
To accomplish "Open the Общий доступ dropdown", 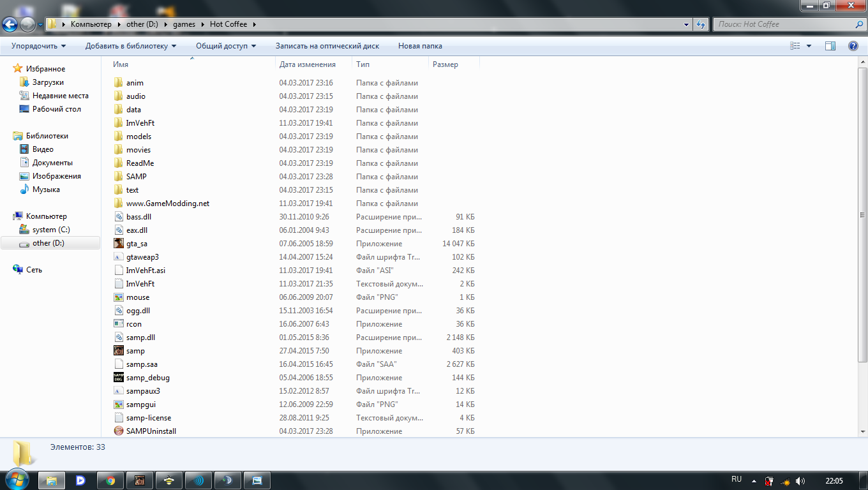I will point(226,46).
